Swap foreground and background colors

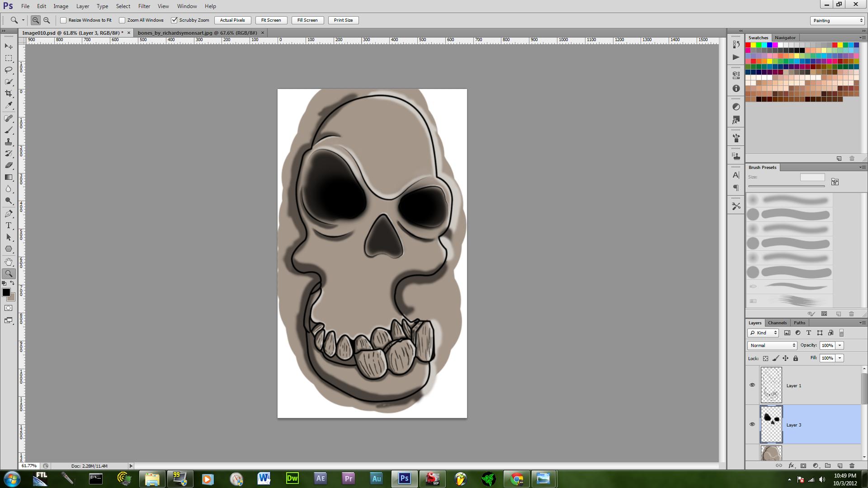[13, 283]
